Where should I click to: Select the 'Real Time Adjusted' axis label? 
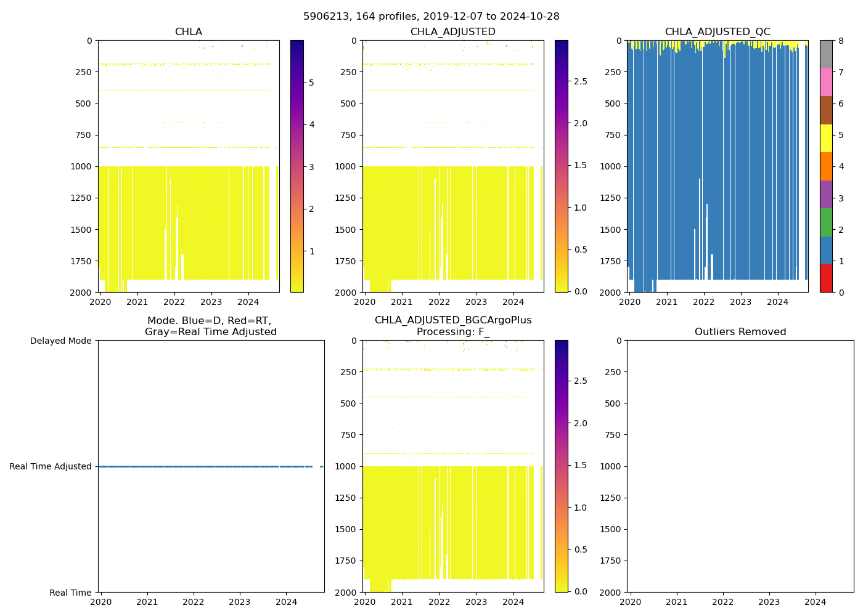[x=50, y=466]
